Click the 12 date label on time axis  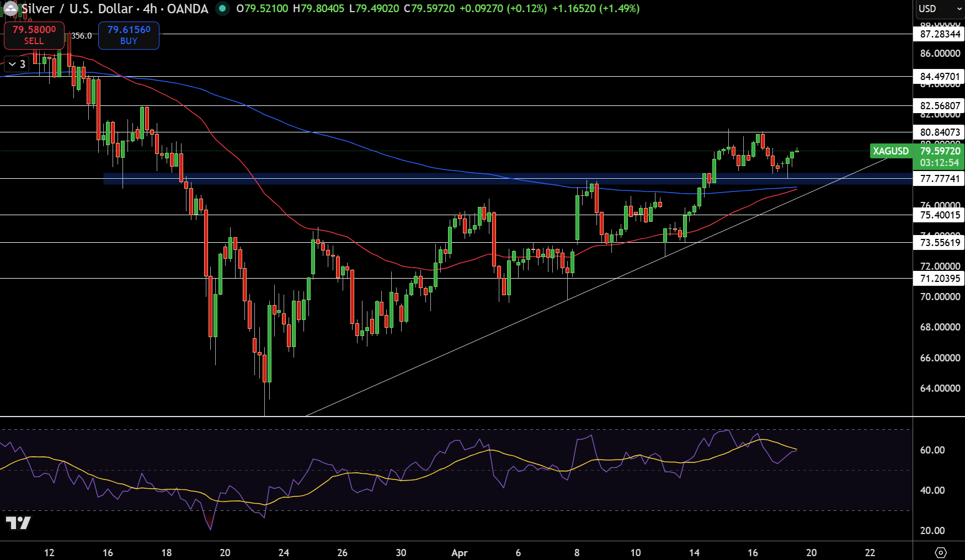pos(49,553)
